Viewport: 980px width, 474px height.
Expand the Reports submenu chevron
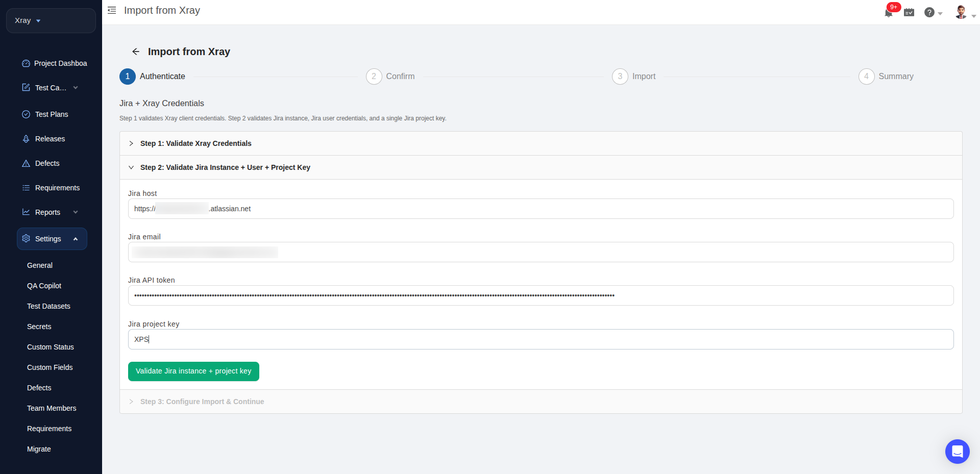76,212
